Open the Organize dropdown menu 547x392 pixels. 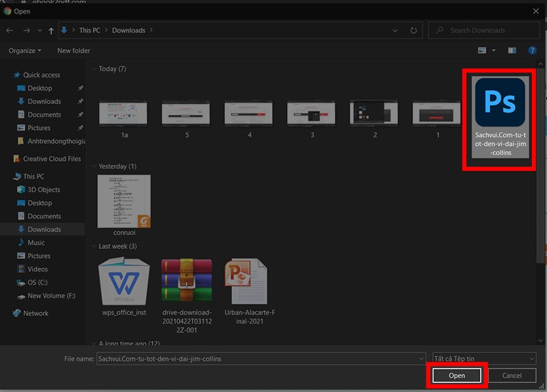coord(25,51)
